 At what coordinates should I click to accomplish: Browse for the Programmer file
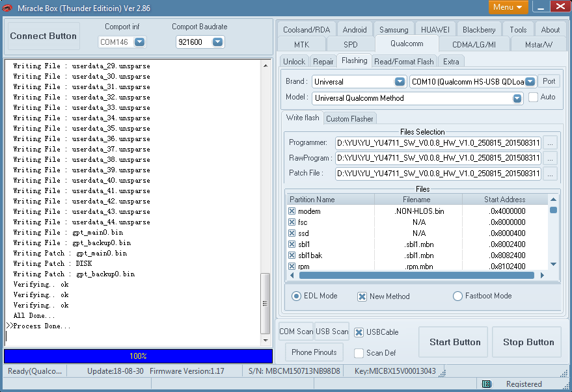[x=550, y=143]
